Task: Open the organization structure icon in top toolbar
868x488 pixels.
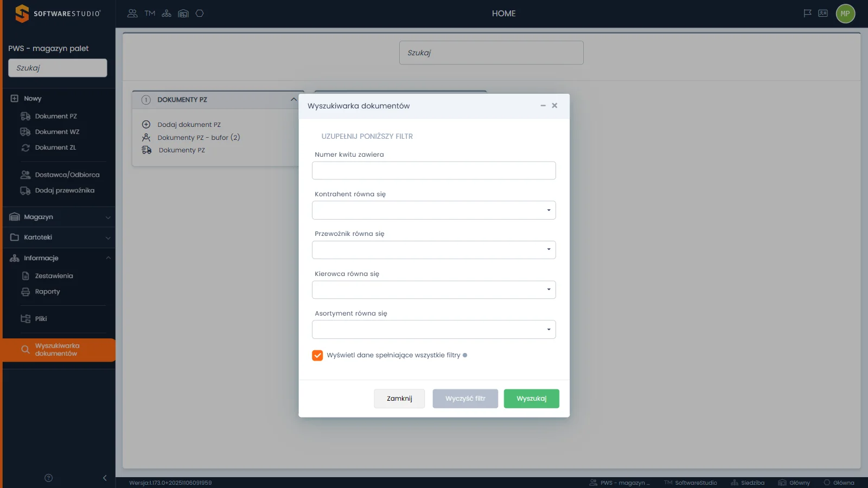Action: 167,14
